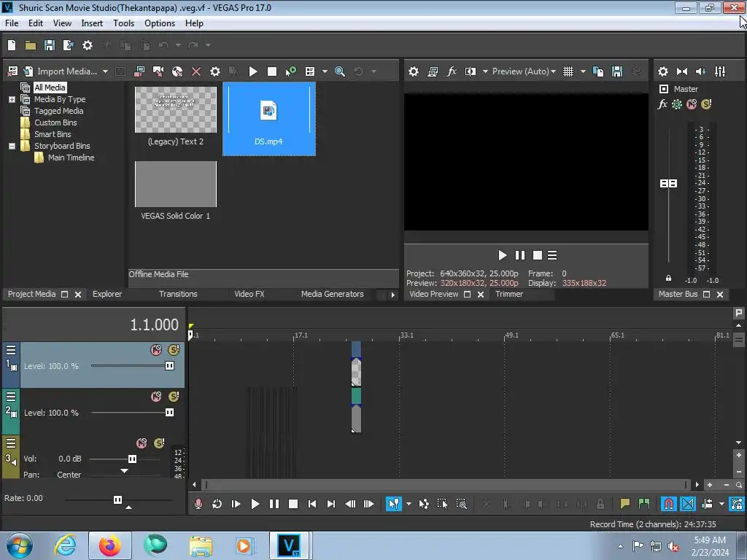Open project properties via the main toolbar gear
The width and height of the screenshot is (747, 560).
pyautogui.click(x=88, y=45)
